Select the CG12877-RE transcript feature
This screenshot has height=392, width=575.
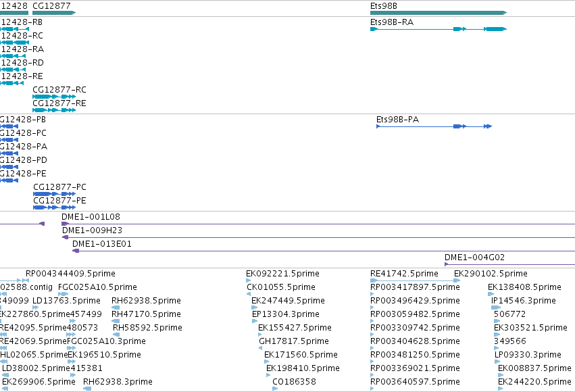(54, 110)
